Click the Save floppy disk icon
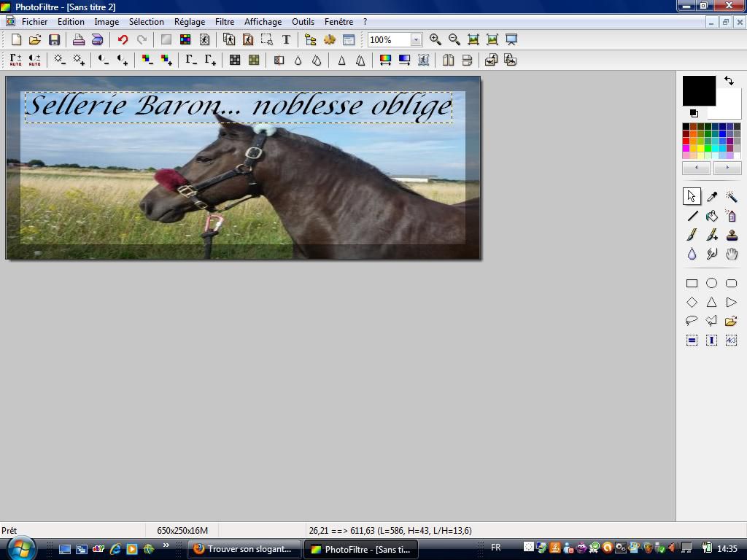The width and height of the screenshot is (747, 560). (54, 39)
